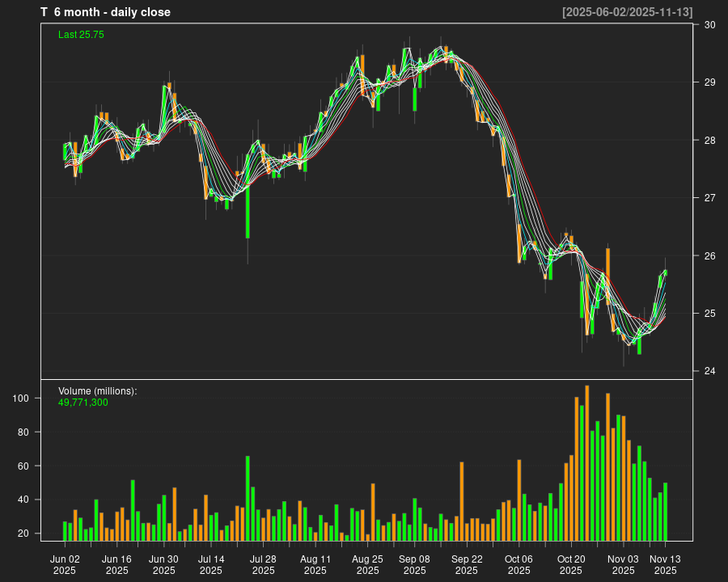This screenshot has height=582, width=728.
Task: Click the 30 price axis label
Action: tap(709, 25)
